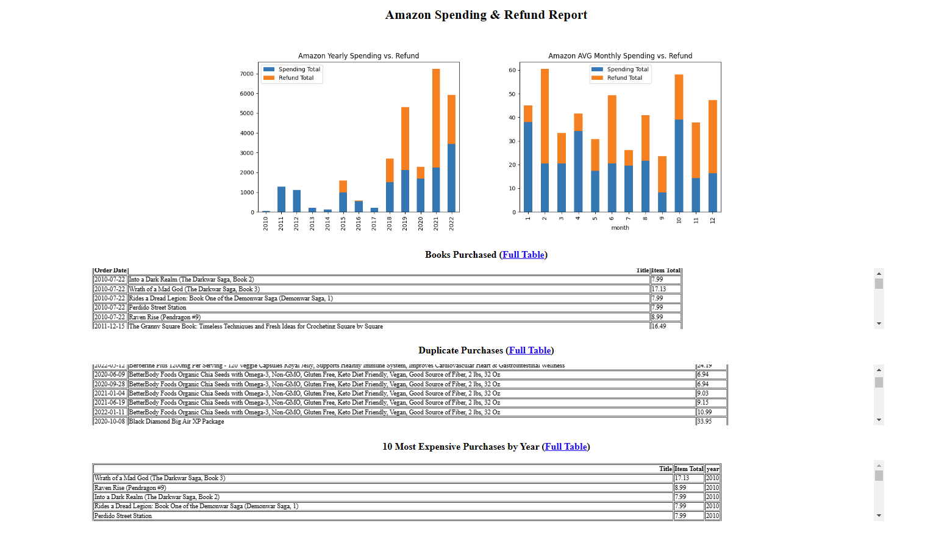Click the 2021 bar in yearly chart
Viewport: 947px width, 560px height.
coord(436,141)
